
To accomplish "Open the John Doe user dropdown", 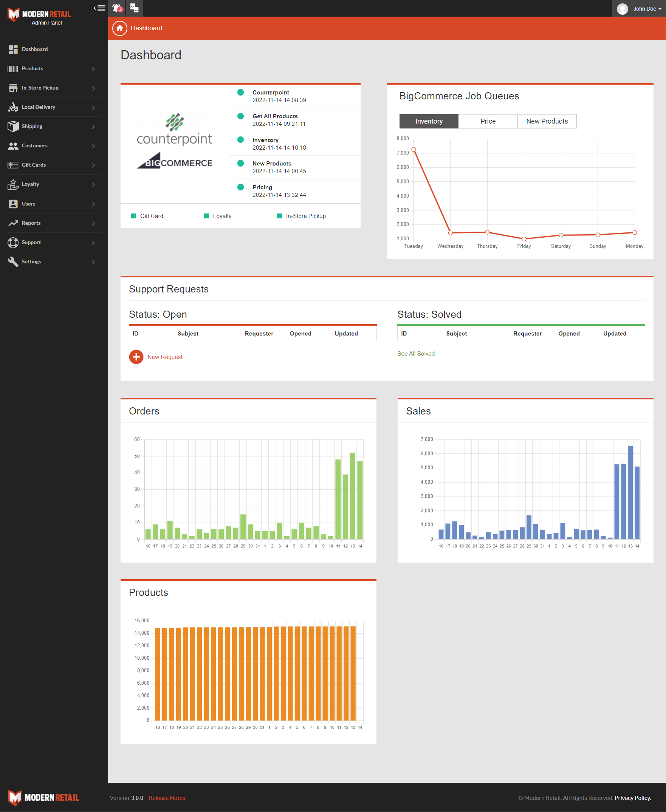I will pyautogui.click(x=639, y=8).
